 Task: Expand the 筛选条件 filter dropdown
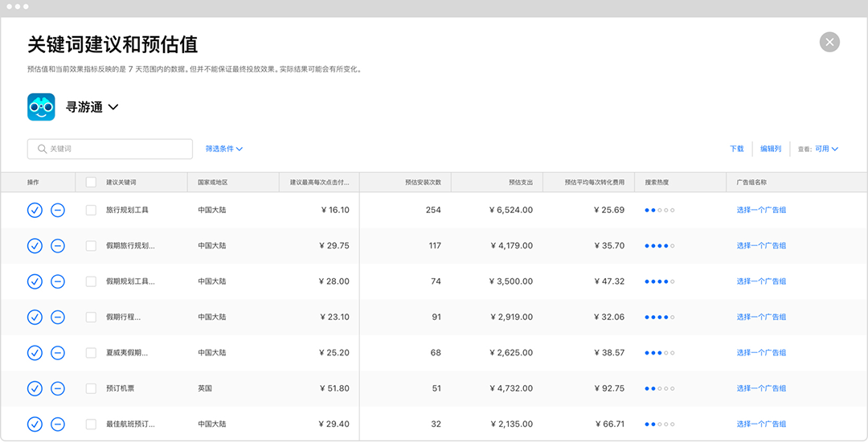(x=223, y=149)
